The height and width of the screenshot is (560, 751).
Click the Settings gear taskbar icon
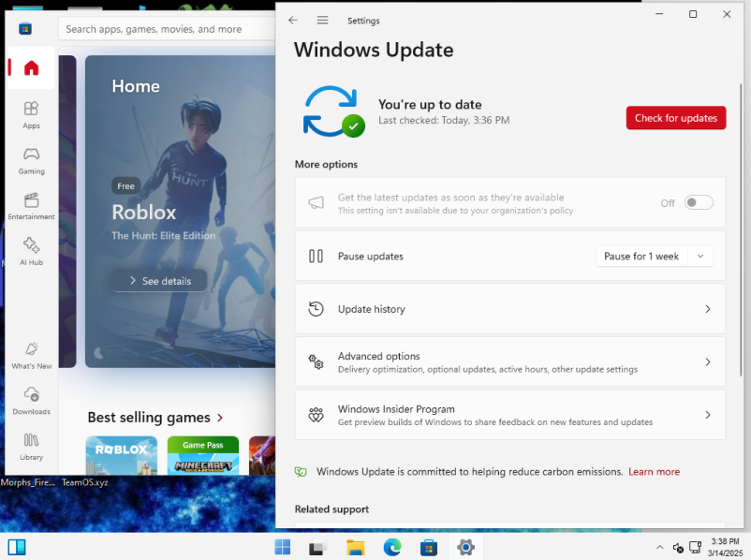pos(465,547)
